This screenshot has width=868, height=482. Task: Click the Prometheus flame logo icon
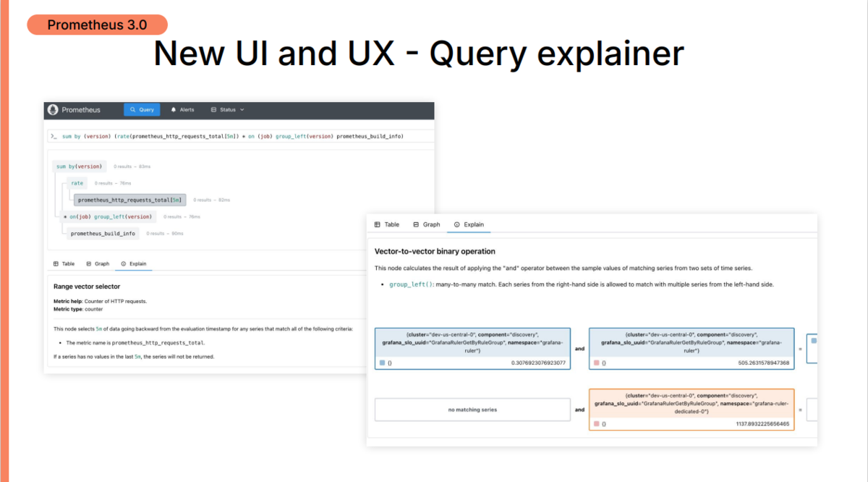coord(53,110)
